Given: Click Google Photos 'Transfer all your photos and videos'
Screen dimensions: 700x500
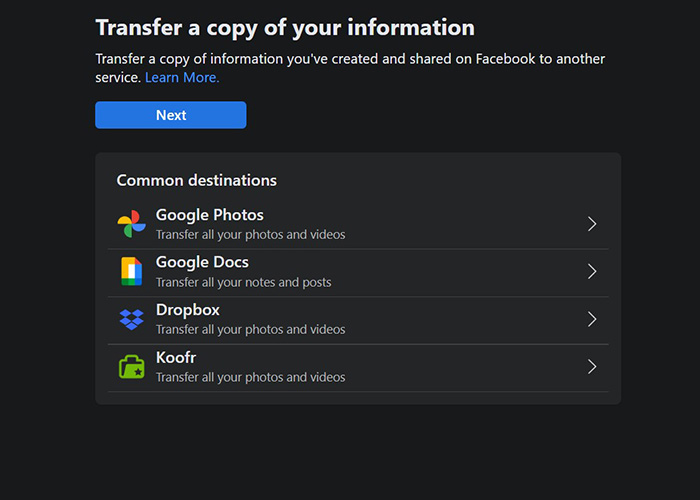Looking at the screenshot, I should pyautogui.click(x=250, y=234).
